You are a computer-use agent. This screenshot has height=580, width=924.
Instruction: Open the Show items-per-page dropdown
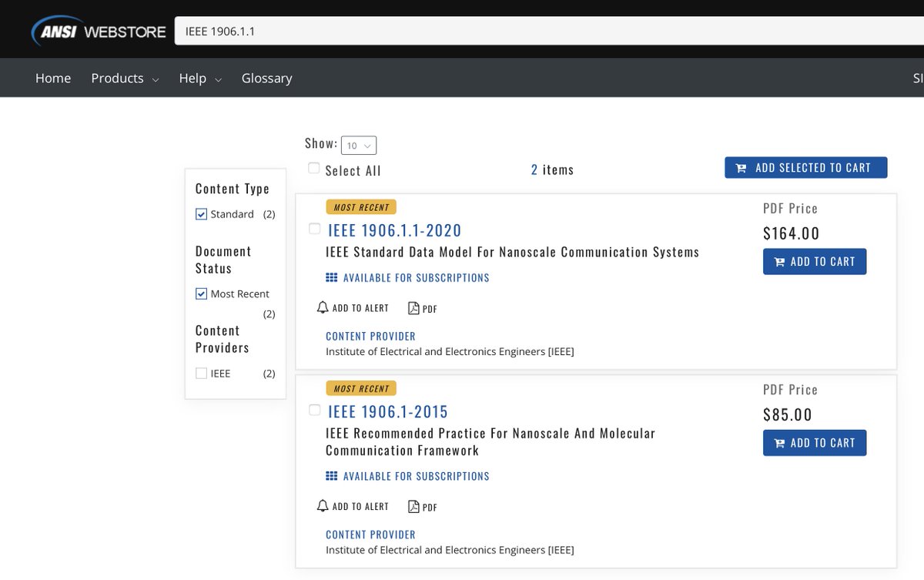click(359, 146)
